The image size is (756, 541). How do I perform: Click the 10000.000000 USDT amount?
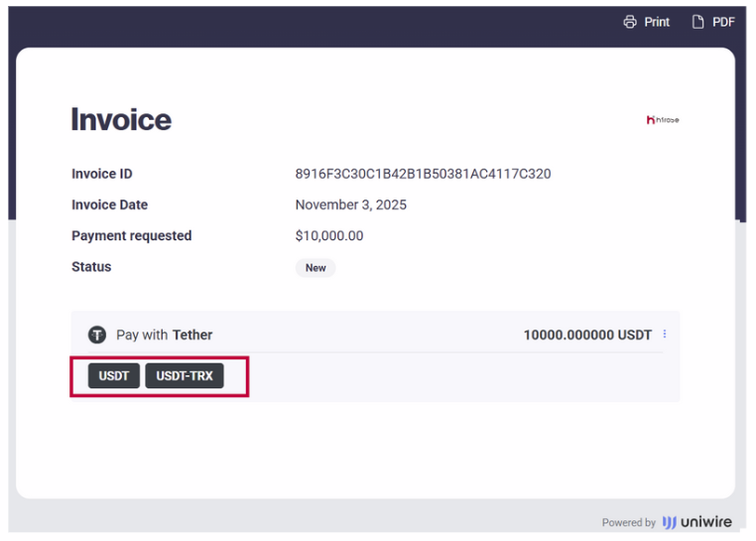[x=587, y=336]
